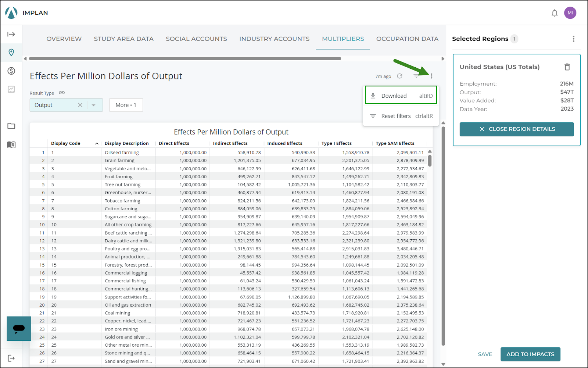Open the MI user avatar menu
Screen dimensions: 588x368
[570, 13]
